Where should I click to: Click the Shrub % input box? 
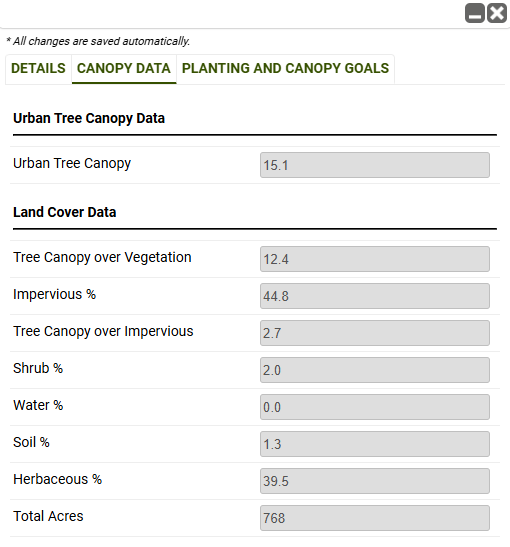pyautogui.click(x=375, y=370)
